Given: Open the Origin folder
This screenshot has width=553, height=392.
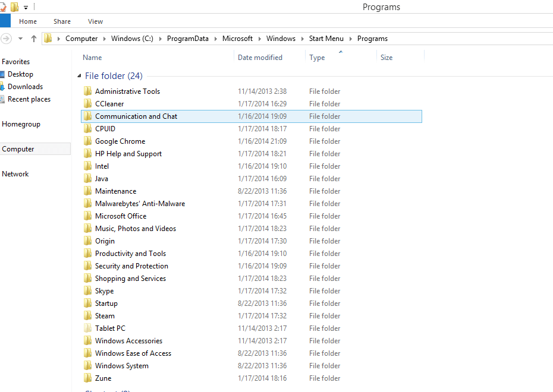Looking at the screenshot, I should coord(105,241).
